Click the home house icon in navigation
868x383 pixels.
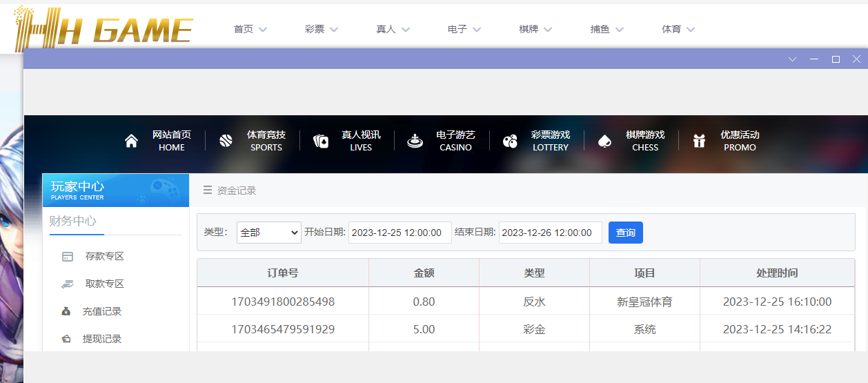[131, 141]
